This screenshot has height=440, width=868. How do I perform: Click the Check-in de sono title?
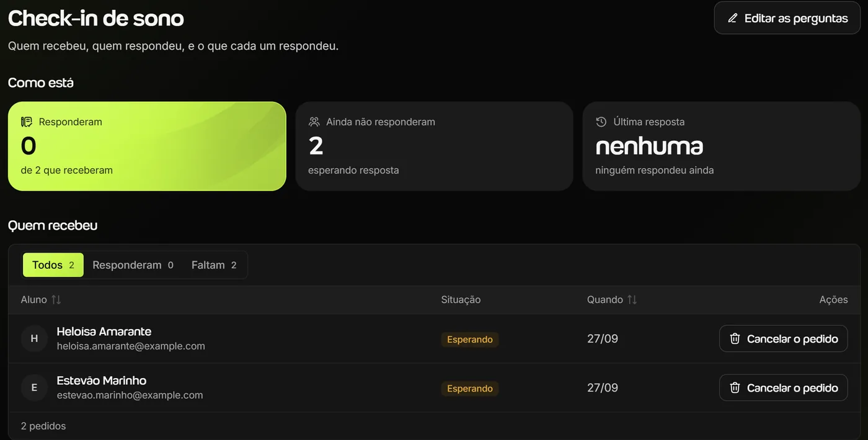click(96, 19)
